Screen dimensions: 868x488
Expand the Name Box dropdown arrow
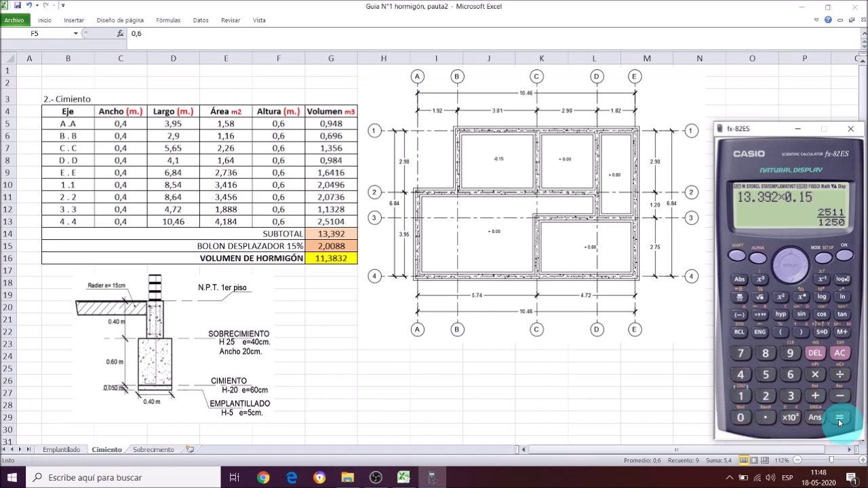76,33
